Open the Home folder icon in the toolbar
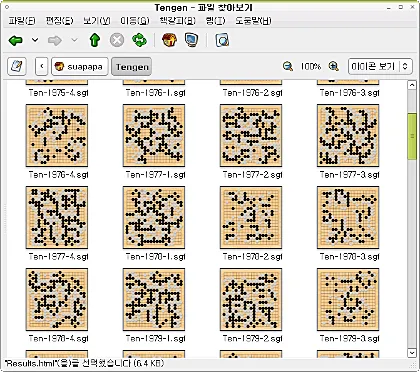This screenshot has width=420, height=372. click(x=169, y=40)
